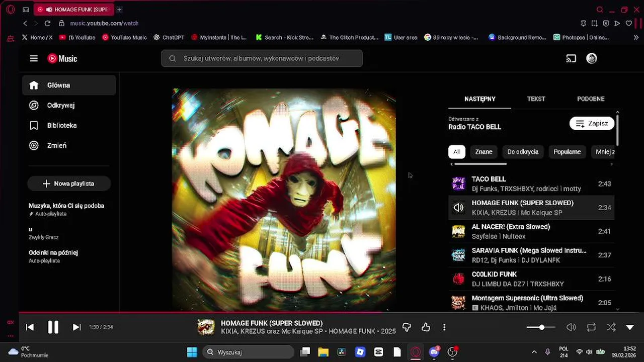
Task: Toggle repeat mode
Action: pos(591,327)
